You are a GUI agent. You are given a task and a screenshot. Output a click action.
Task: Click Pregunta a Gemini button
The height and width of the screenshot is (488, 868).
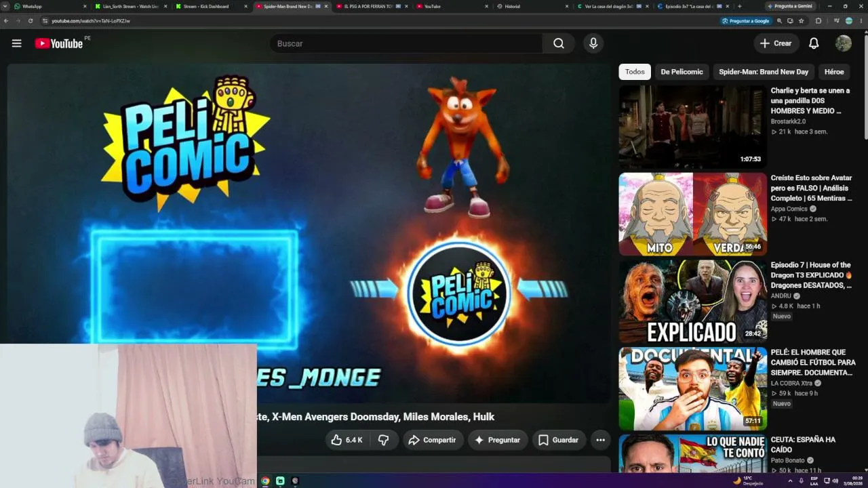coord(790,6)
